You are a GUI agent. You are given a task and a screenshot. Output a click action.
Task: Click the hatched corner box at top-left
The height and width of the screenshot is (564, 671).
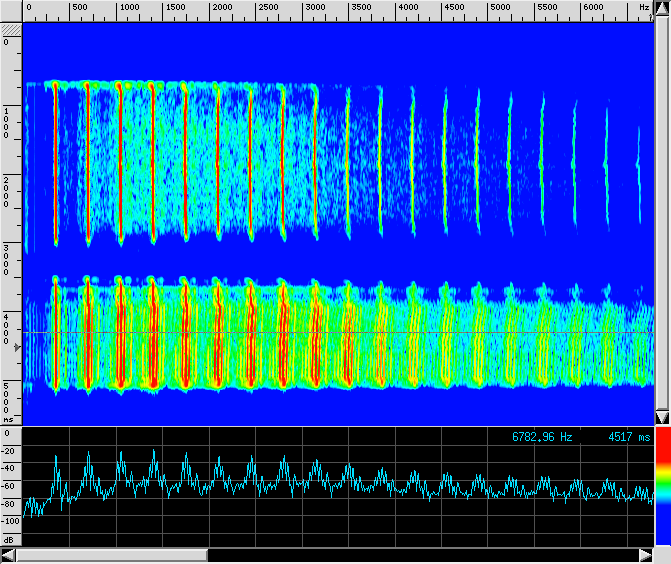coord(11,31)
